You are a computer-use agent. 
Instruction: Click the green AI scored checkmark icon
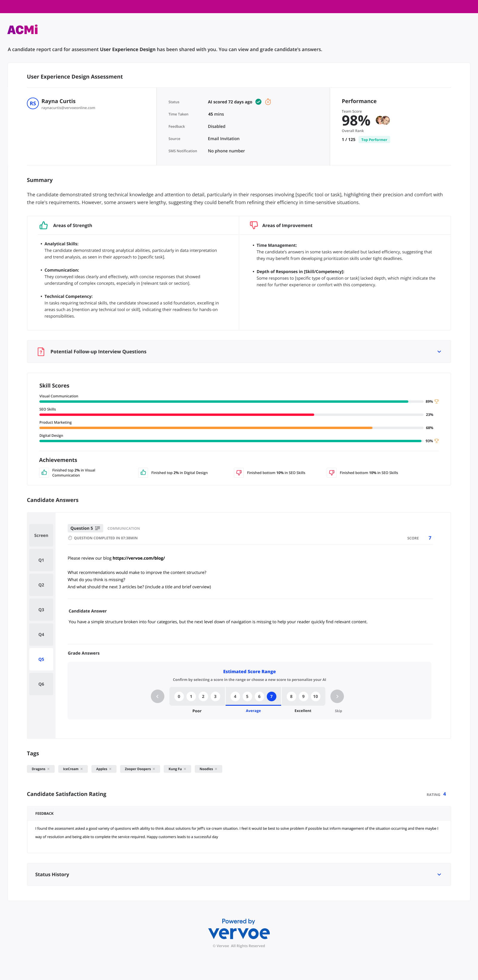(x=259, y=102)
